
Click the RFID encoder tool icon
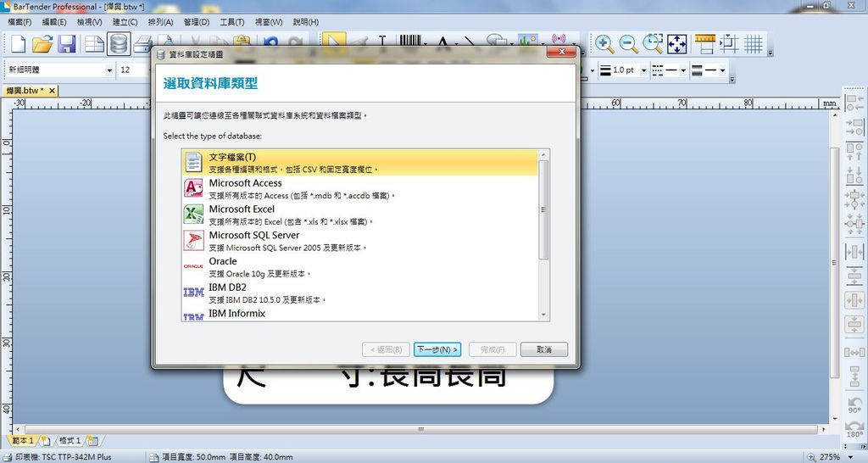(559, 40)
